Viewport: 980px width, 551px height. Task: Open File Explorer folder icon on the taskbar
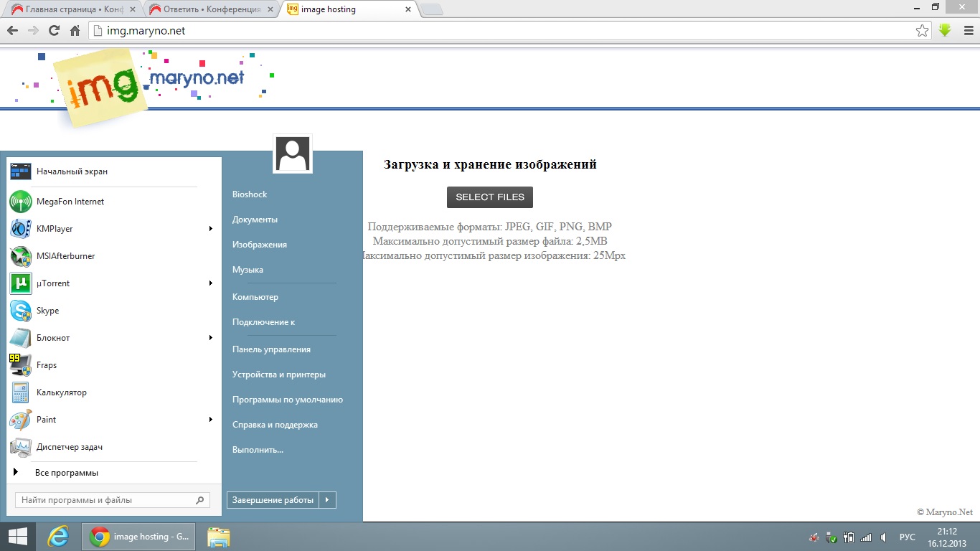(x=219, y=537)
